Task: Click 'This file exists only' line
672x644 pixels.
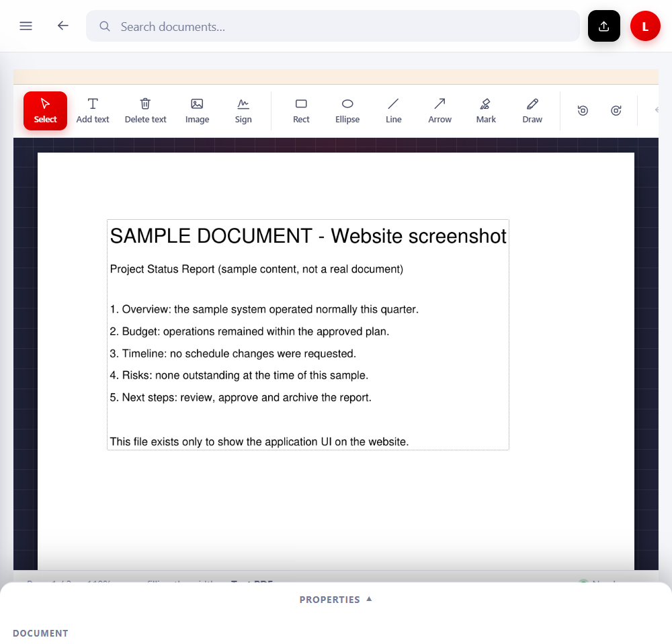Action: tap(259, 442)
